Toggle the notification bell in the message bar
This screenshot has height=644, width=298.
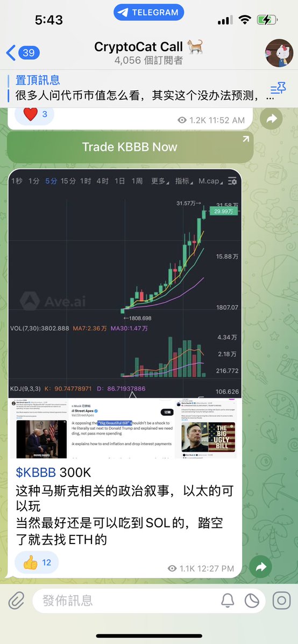228,601
